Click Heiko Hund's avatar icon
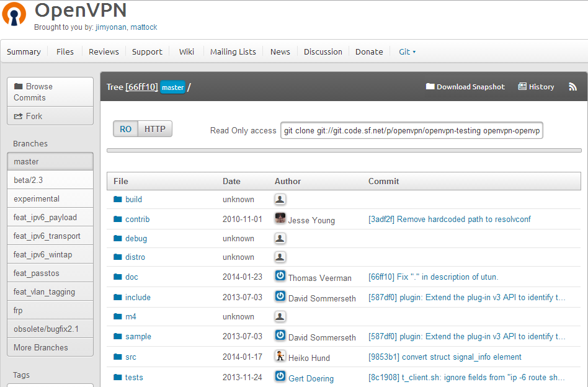 pyautogui.click(x=280, y=355)
